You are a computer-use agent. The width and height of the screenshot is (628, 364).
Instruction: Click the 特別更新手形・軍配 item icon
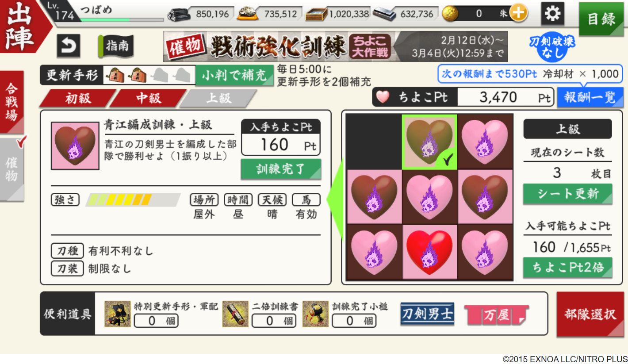click(118, 314)
